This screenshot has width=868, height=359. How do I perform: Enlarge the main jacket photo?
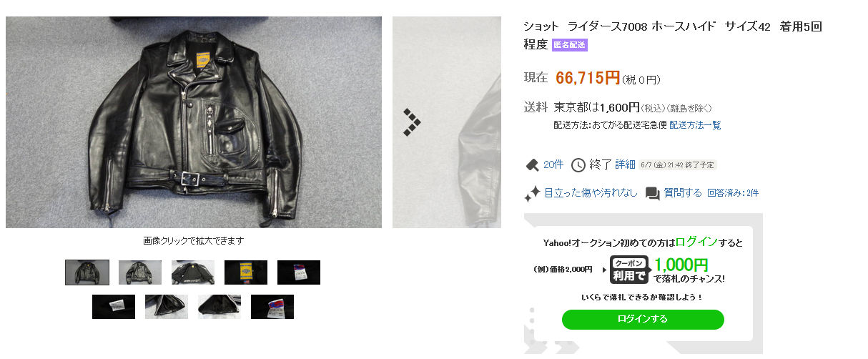point(194,122)
